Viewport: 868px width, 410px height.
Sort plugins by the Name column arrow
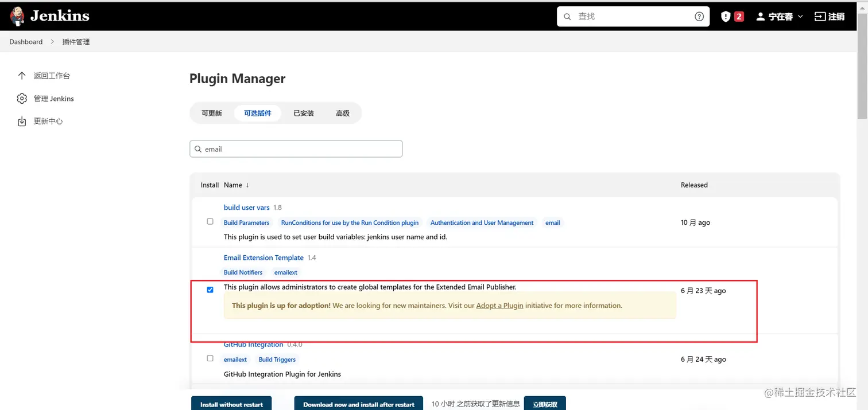coord(247,185)
